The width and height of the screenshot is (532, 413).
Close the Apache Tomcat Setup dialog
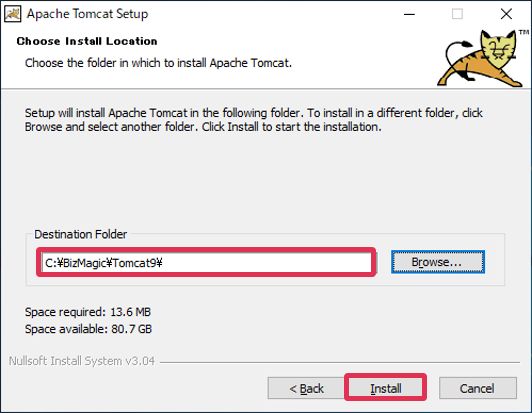(506, 14)
